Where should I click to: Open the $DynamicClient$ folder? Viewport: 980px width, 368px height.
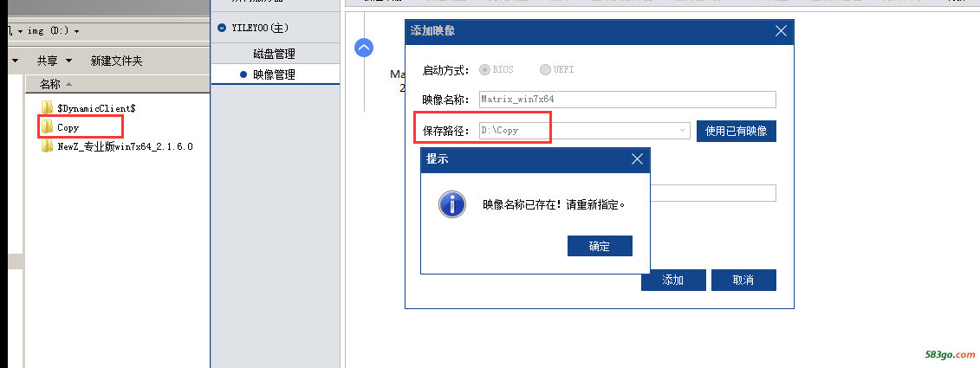[96, 108]
